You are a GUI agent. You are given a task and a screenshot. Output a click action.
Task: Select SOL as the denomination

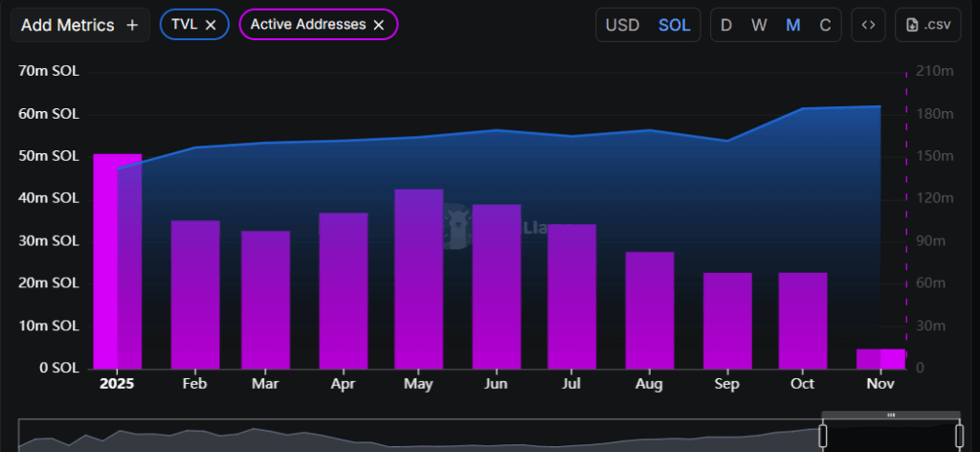674,25
